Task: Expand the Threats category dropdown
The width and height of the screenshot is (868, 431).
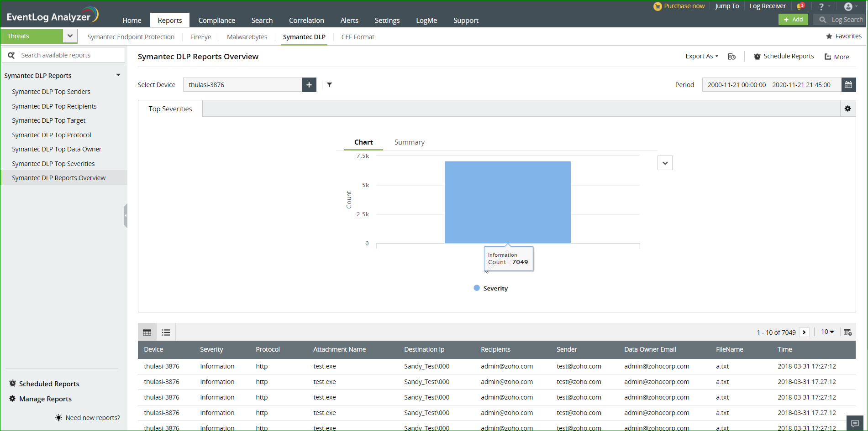Action: coord(70,36)
